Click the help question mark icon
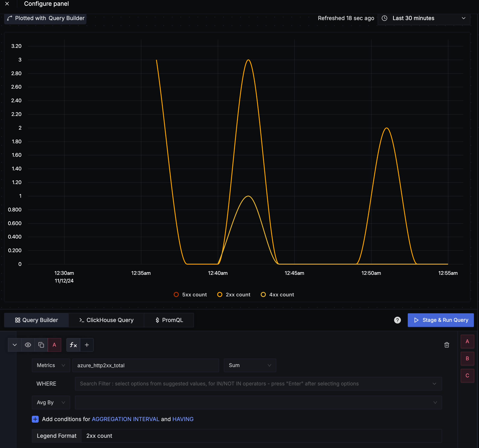The width and height of the screenshot is (479, 448). click(397, 320)
